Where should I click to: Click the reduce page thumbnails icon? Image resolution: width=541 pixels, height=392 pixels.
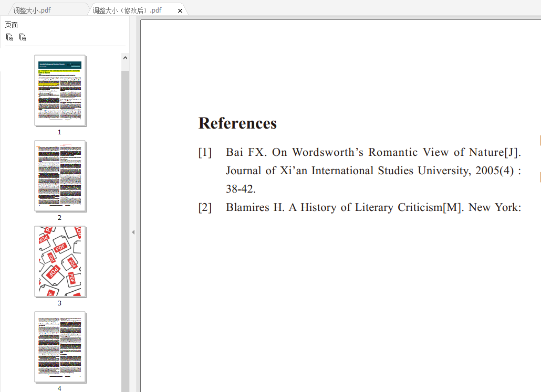23,37
